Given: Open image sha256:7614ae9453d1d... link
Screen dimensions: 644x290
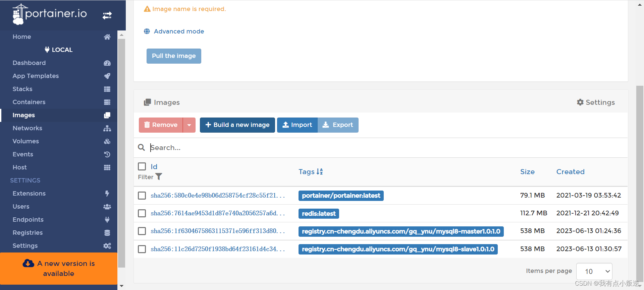Looking at the screenshot, I should coord(218,213).
